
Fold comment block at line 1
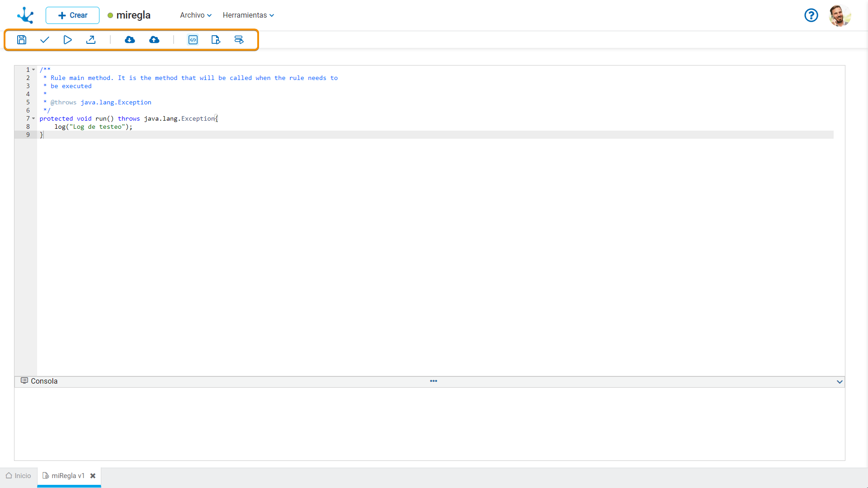pyautogui.click(x=33, y=70)
